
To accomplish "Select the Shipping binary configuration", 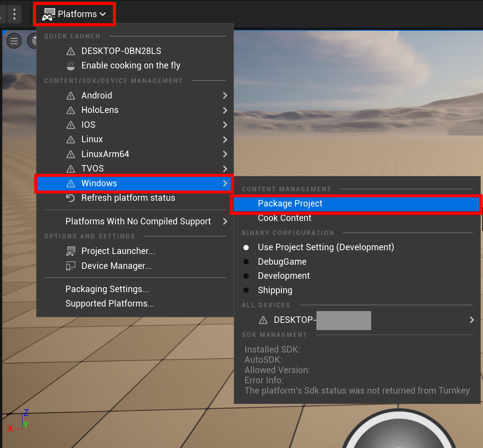I will (x=275, y=290).
